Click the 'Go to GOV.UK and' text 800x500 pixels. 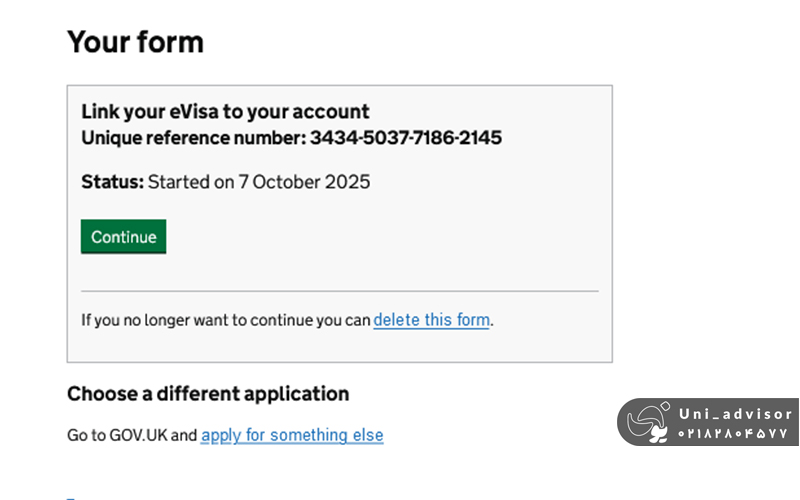(x=132, y=436)
